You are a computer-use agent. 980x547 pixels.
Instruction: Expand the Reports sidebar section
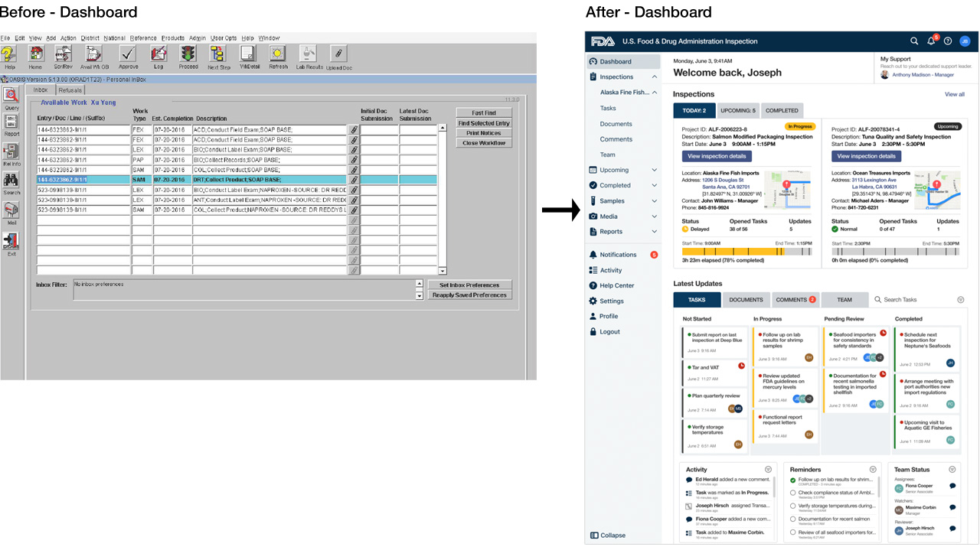point(655,232)
